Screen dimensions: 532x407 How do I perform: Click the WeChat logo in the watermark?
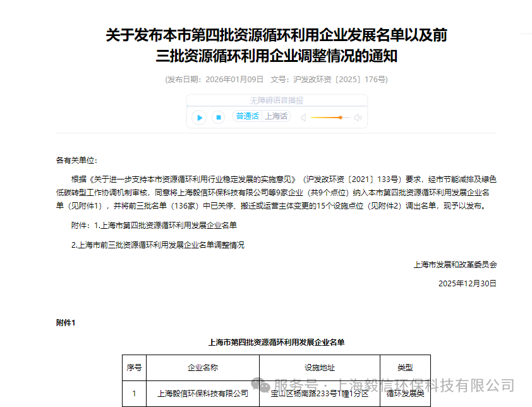[260, 385]
